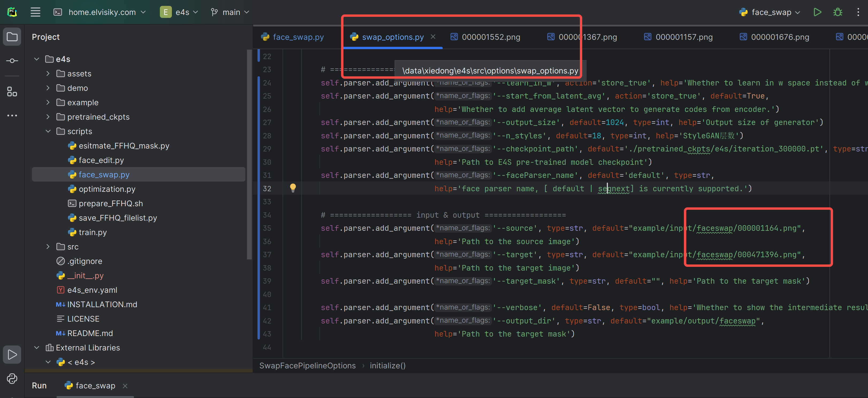The width and height of the screenshot is (868, 398).
Task: Expand the pretrained_ckpts folder
Action: 48,117
